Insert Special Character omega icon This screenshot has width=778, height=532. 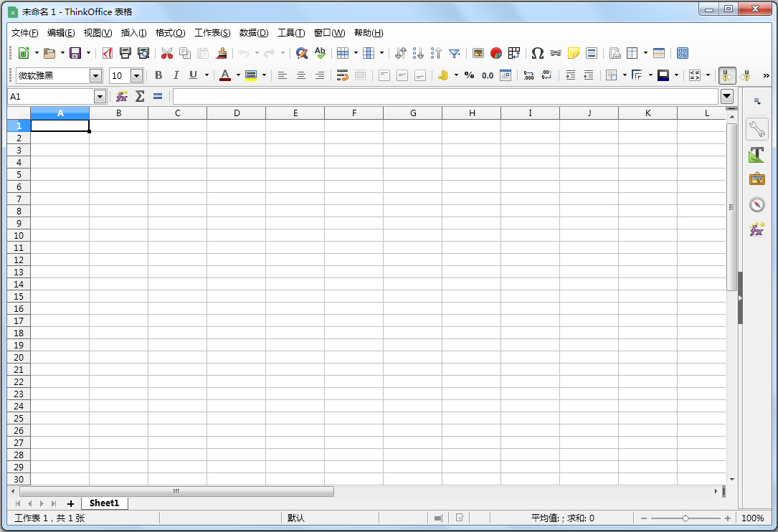click(x=537, y=53)
